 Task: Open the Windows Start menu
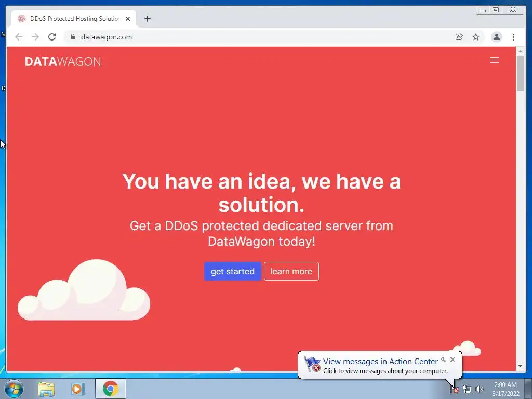pos(14,389)
